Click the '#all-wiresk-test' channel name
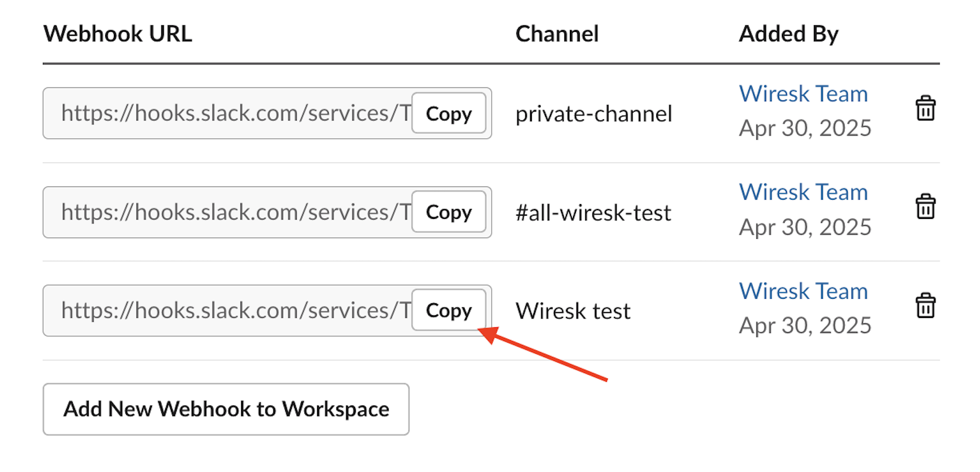 coord(593,213)
